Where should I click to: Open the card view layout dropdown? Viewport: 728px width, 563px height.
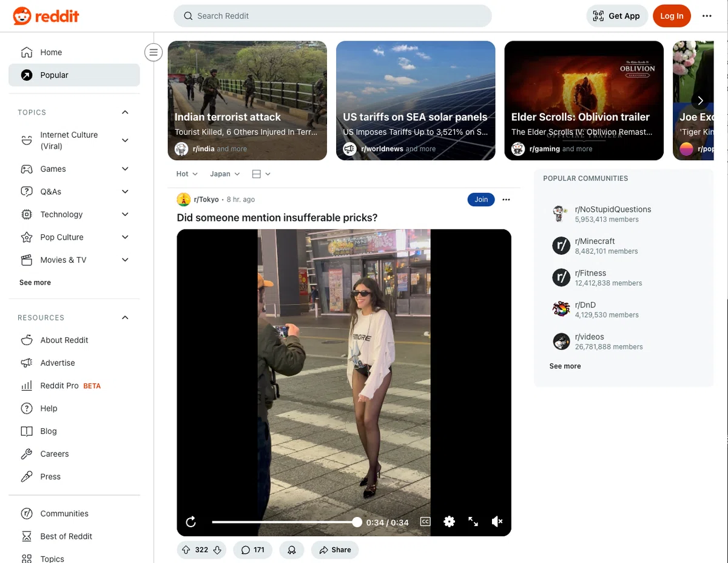click(x=261, y=174)
